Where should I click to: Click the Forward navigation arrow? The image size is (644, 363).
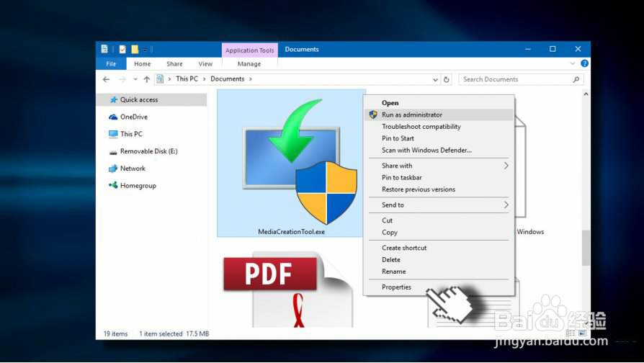[x=122, y=79]
